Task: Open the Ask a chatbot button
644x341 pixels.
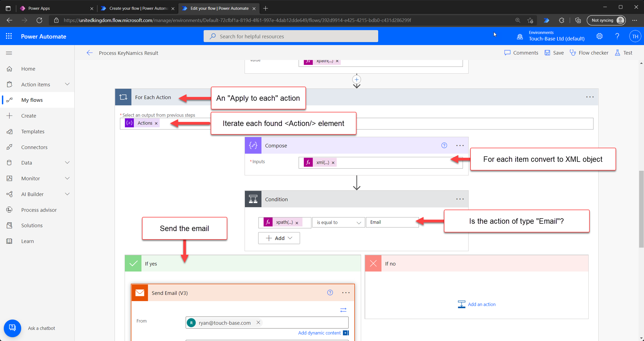Action: (12, 328)
